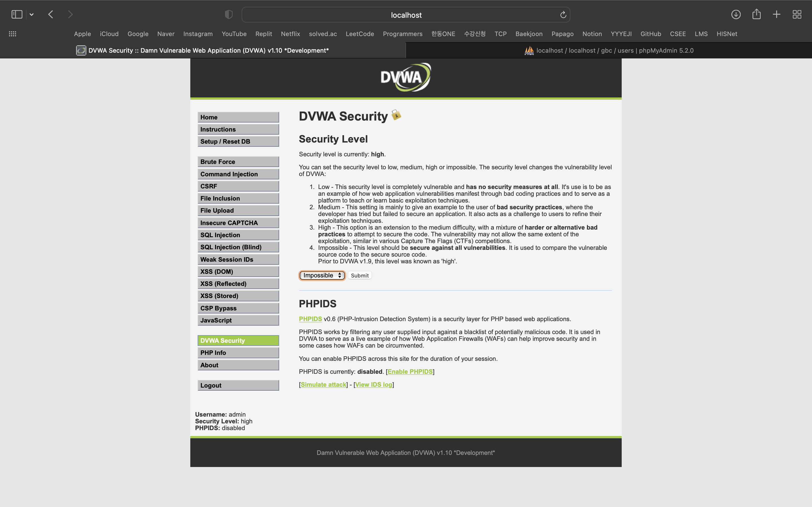The width and height of the screenshot is (812, 507).
Task: Open the favorites grid icon in the bookmarks bar
Action: click(12, 34)
